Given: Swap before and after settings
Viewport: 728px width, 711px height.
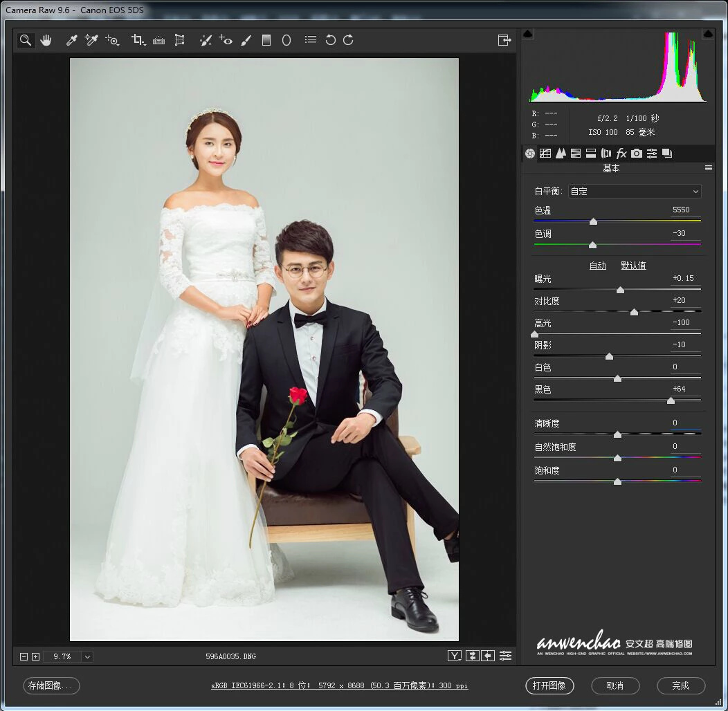Looking at the screenshot, I should point(472,656).
